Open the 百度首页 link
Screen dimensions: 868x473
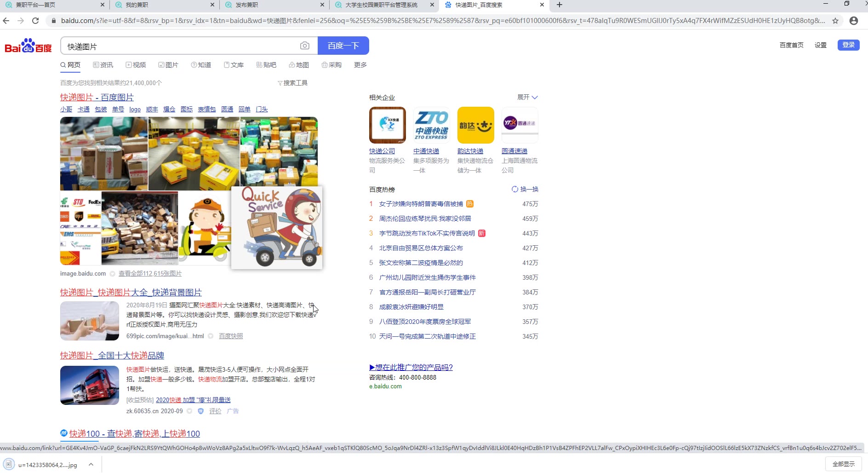(791, 45)
